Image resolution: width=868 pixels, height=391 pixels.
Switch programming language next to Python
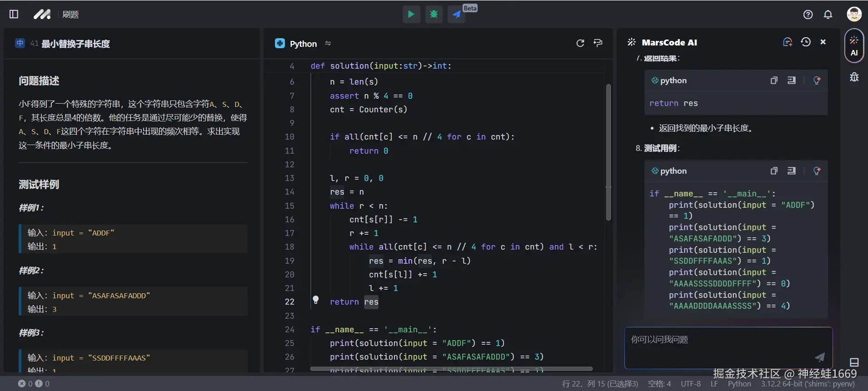coord(328,44)
